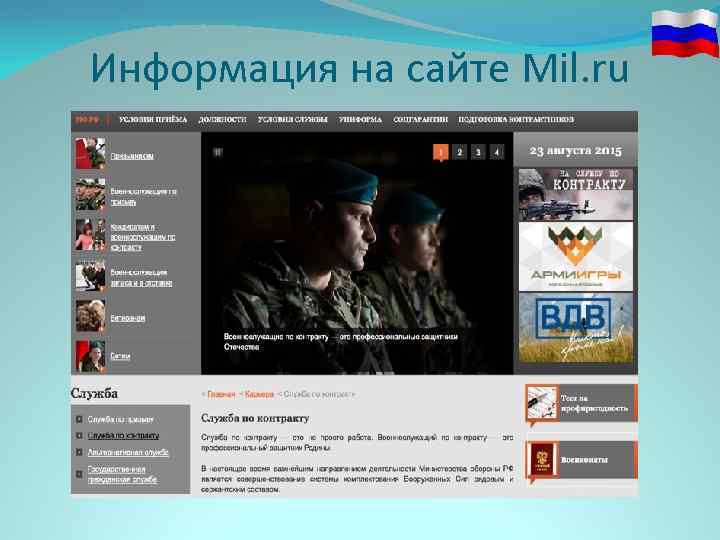Open the СОЦГАРАНТИИ menu item

pyautogui.click(x=420, y=119)
